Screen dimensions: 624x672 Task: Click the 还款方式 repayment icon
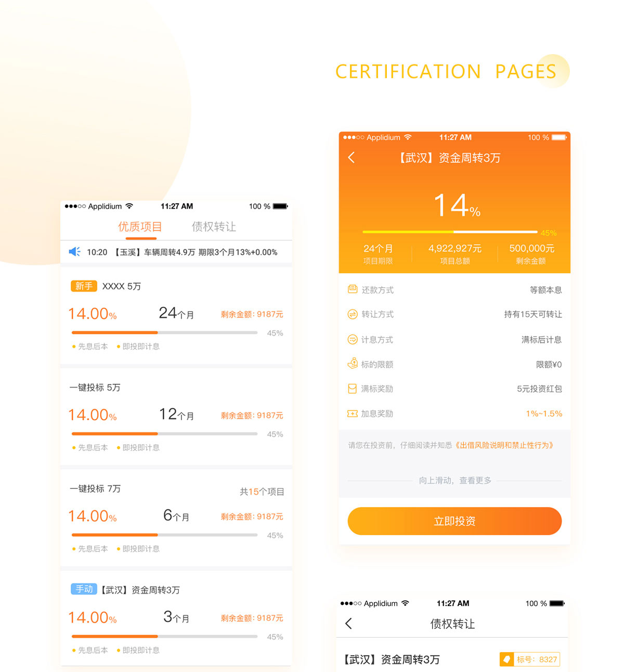click(x=353, y=289)
